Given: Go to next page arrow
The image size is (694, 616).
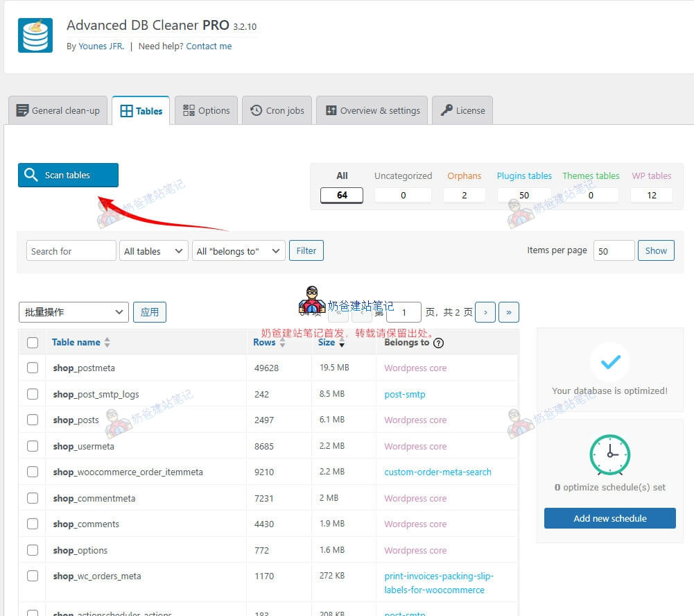Looking at the screenshot, I should coord(485,312).
